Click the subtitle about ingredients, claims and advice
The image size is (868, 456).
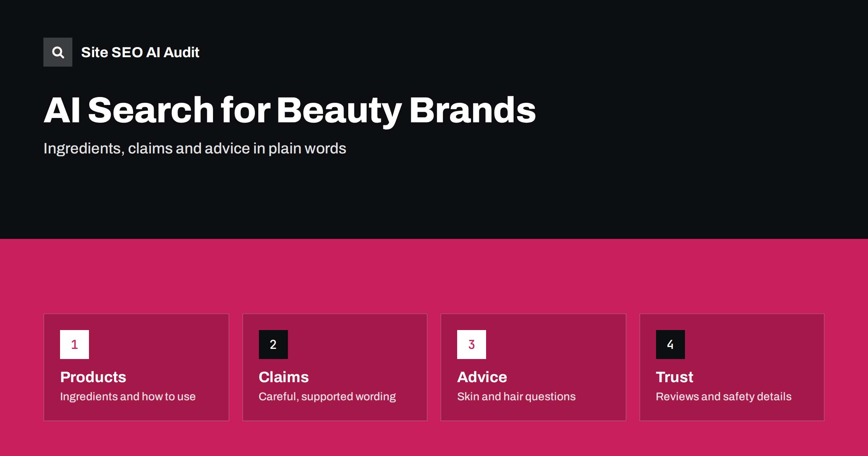(195, 148)
